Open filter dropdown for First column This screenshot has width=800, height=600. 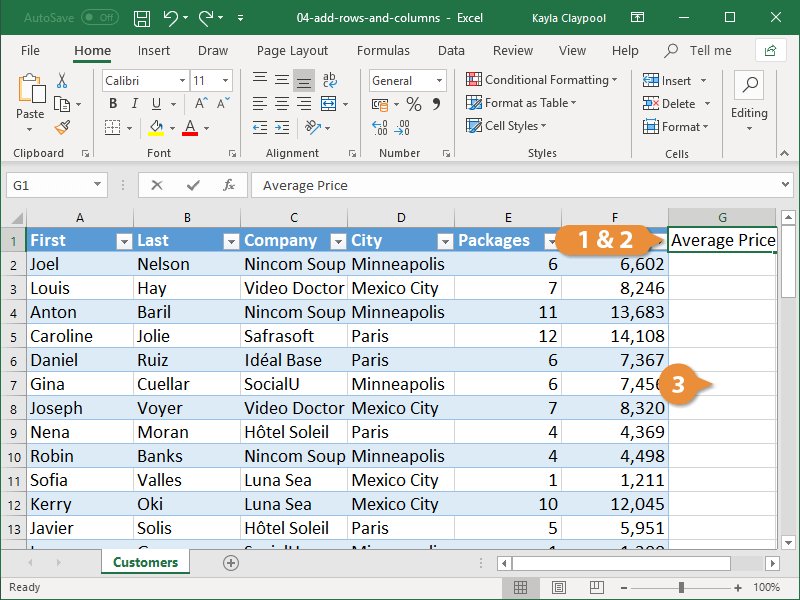[x=124, y=241]
